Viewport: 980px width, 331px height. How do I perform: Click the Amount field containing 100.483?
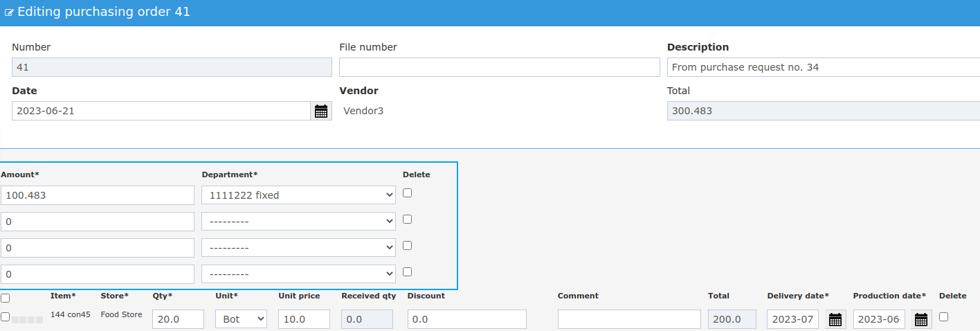coord(98,195)
